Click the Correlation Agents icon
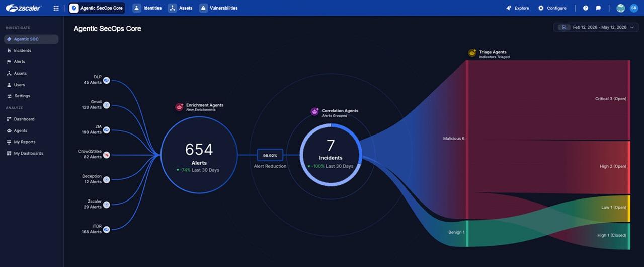Image resolution: width=644 pixels, height=267 pixels. point(315,112)
